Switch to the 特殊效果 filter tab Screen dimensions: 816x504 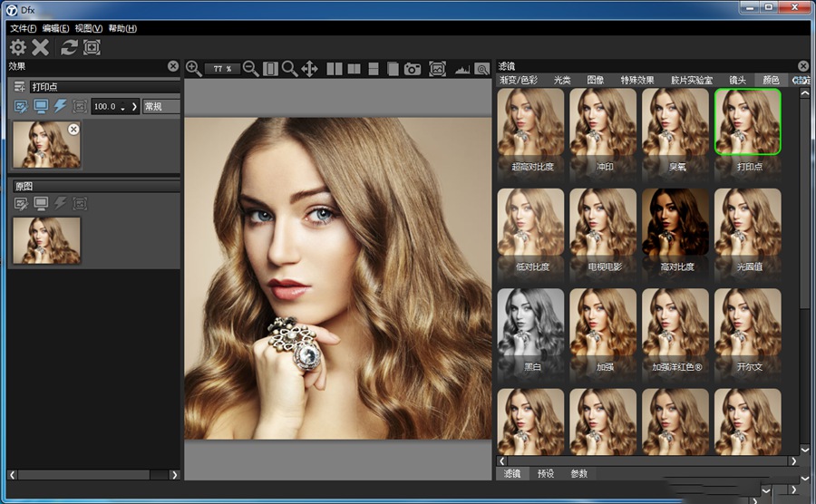pos(637,81)
